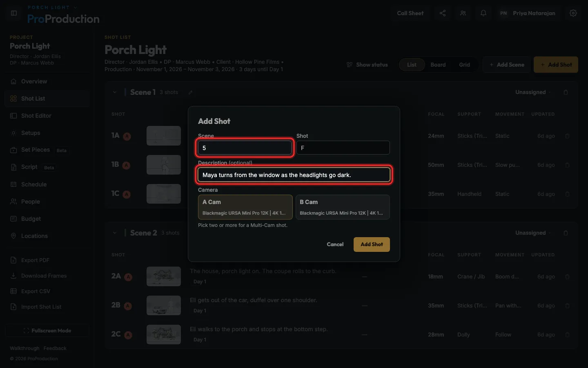This screenshot has height=368, width=588.
Task: Open the share icon in header
Action: [443, 13]
